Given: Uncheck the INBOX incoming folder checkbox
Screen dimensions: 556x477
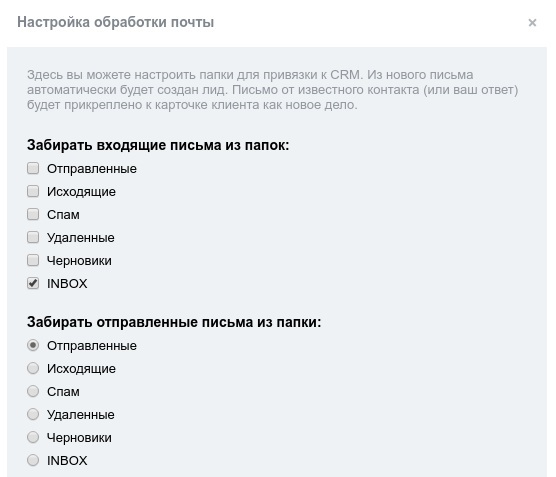Looking at the screenshot, I should (33, 283).
